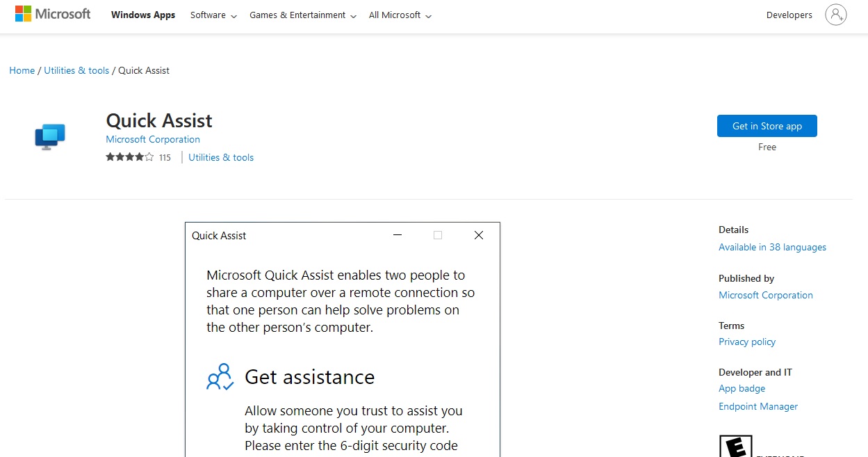The height and width of the screenshot is (457, 868).
Task: Expand the Software dropdown menu
Action: 212,15
